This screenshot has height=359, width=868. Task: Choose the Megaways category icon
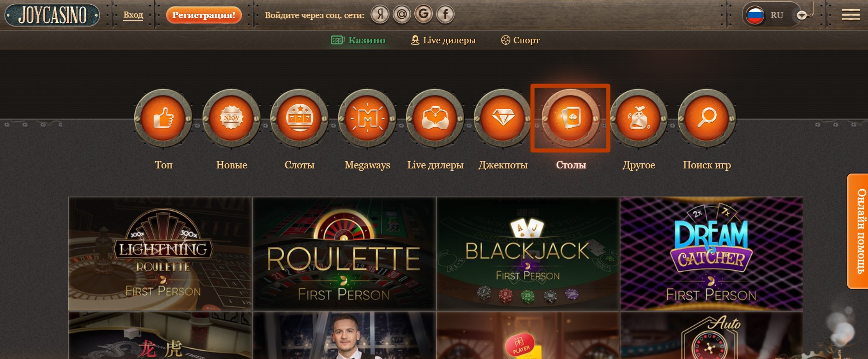point(367,119)
